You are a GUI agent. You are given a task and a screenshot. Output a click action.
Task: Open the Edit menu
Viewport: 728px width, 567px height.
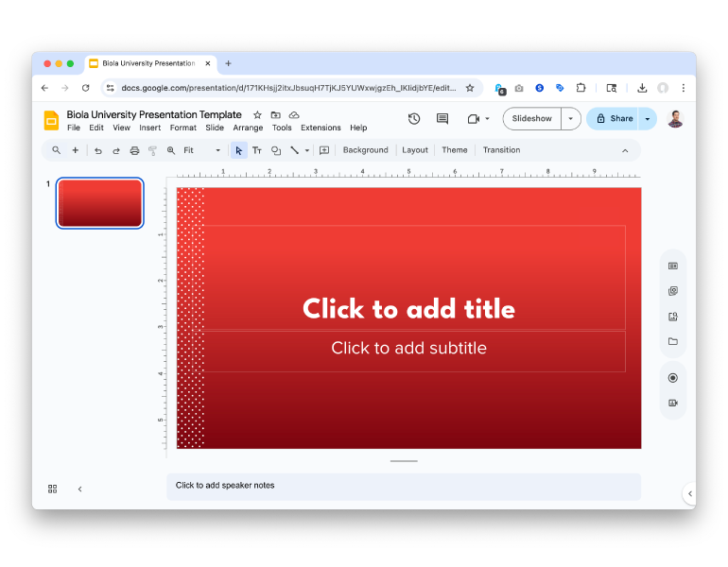point(96,128)
